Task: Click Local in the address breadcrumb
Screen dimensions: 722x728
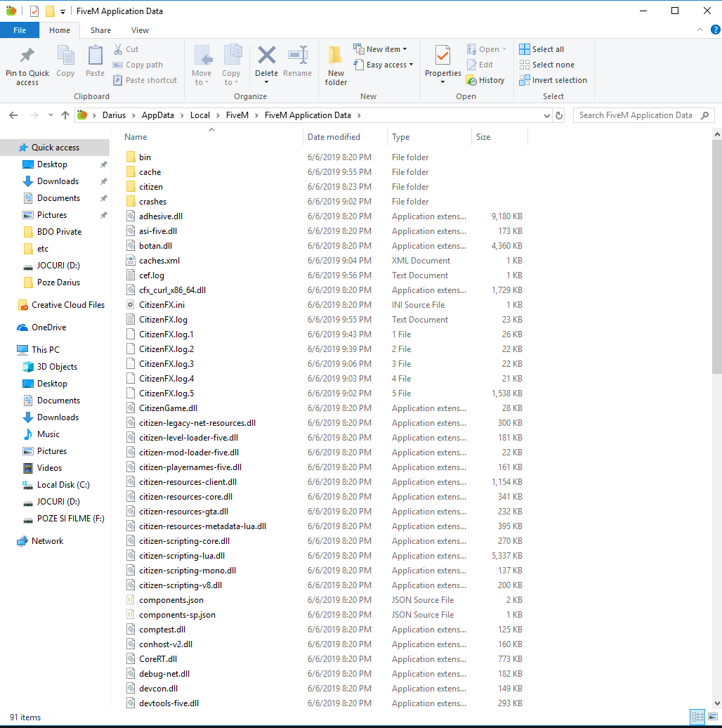Action: tap(200, 115)
